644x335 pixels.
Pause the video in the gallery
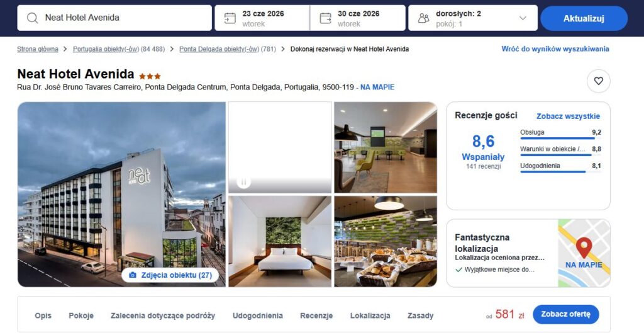coord(243,182)
